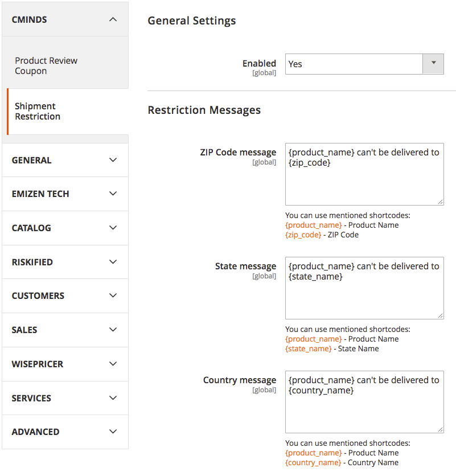Expand the SERVICES section chevron

pos(113,398)
